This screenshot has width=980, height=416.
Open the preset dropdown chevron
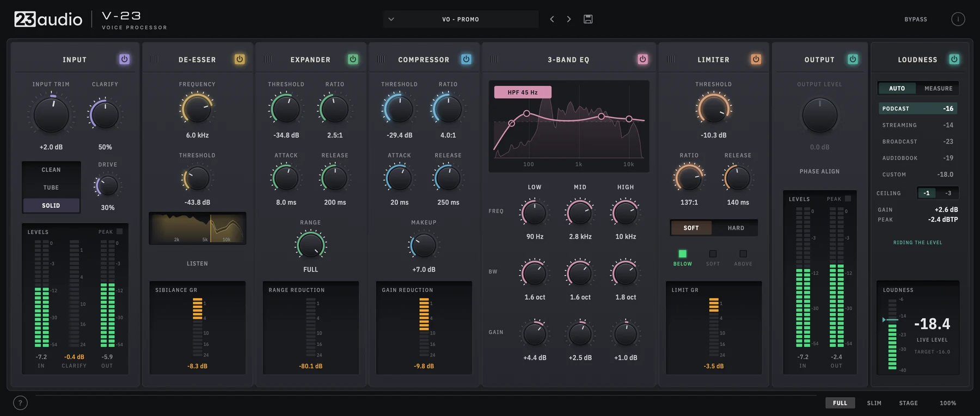(x=391, y=19)
